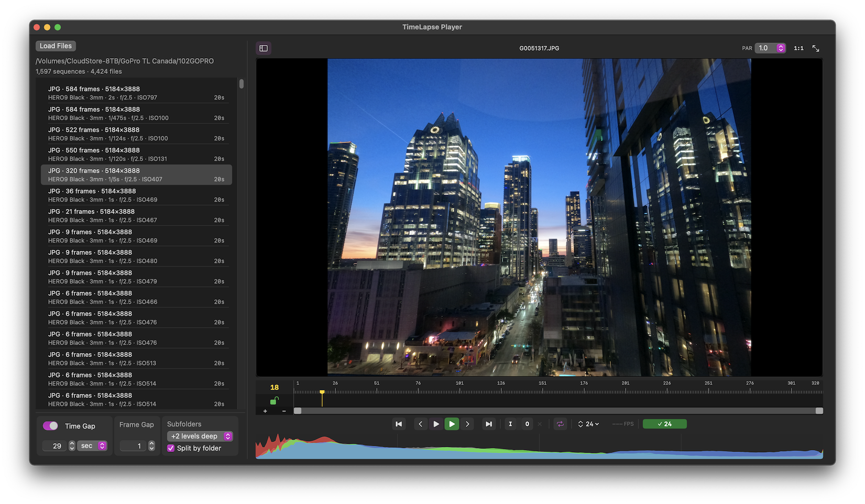
Task: Open the PAR 1.0 dropdown
Action: tap(770, 48)
